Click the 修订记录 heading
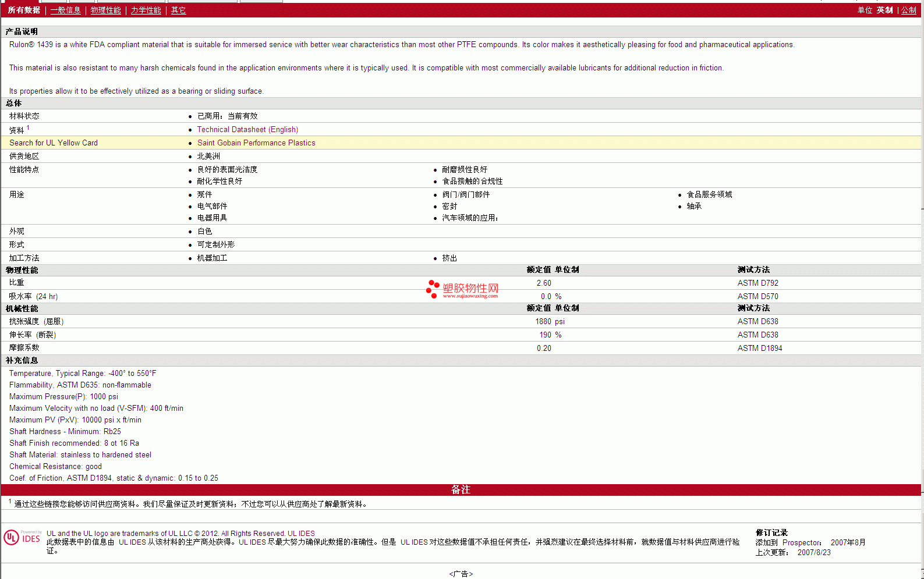Image resolution: width=924 pixels, height=579 pixels. (x=771, y=532)
